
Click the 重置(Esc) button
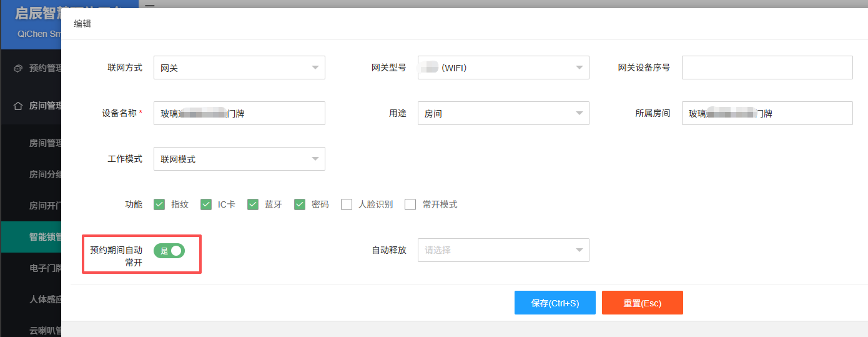(643, 303)
